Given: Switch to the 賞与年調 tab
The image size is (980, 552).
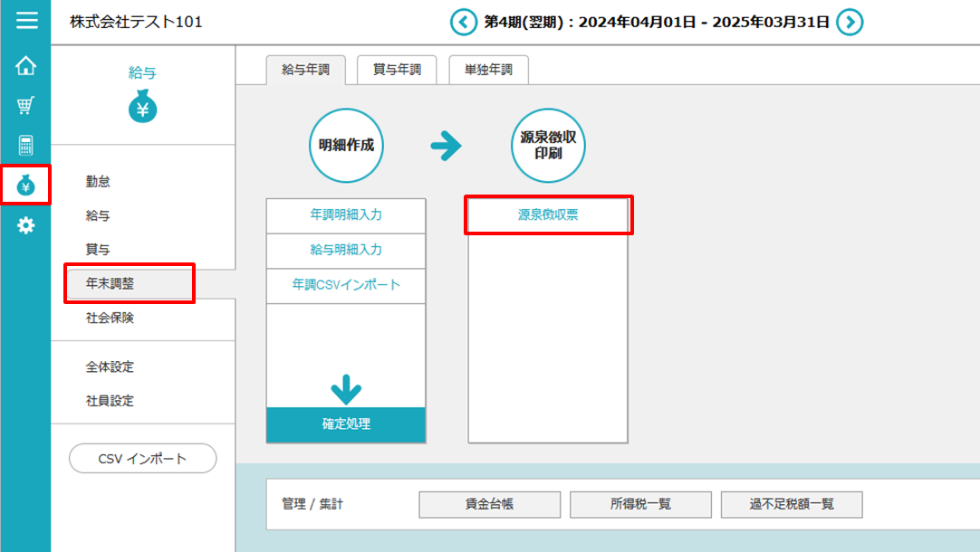Looking at the screenshot, I should tap(397, 70).
